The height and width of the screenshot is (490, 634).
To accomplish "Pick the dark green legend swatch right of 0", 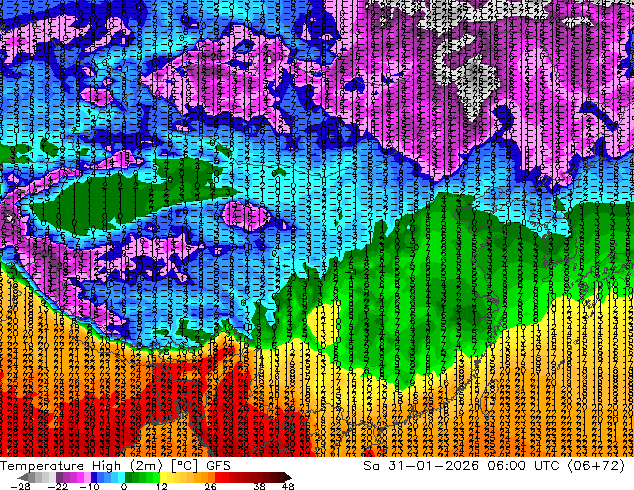I will point(129,477).
